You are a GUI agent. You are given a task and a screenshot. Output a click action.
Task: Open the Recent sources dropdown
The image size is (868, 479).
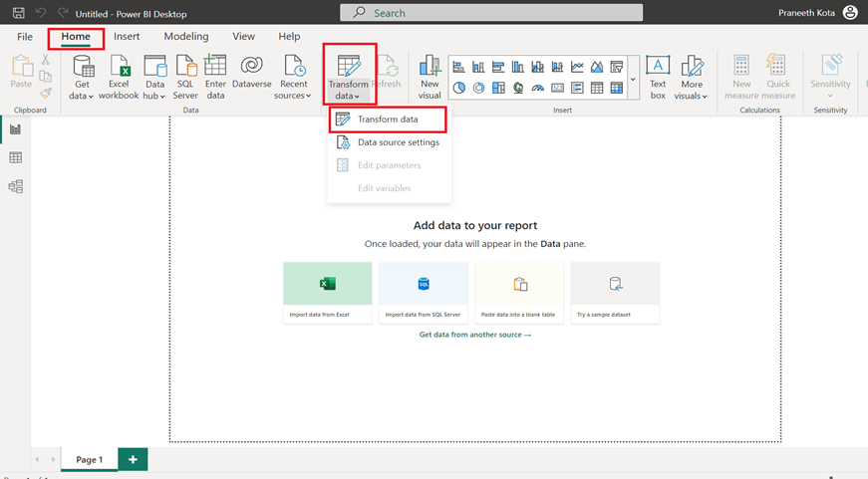click(293, 96)
